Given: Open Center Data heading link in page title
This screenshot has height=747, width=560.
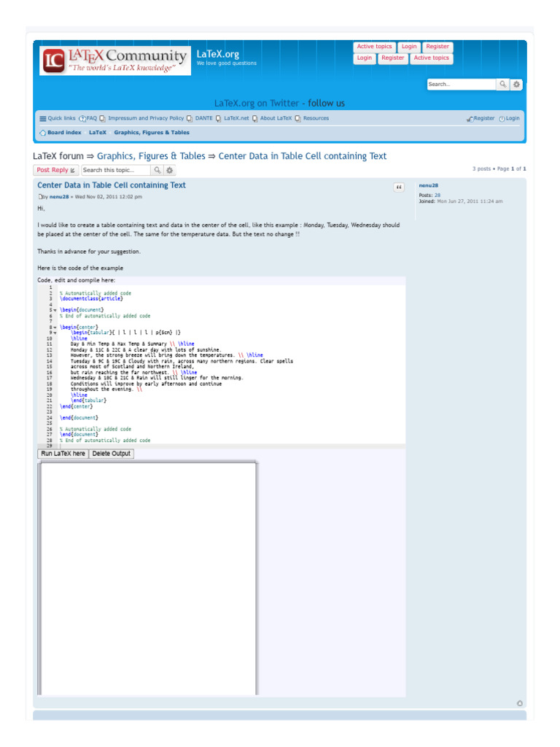Looking at the screenshot, I should click(303, 156).
